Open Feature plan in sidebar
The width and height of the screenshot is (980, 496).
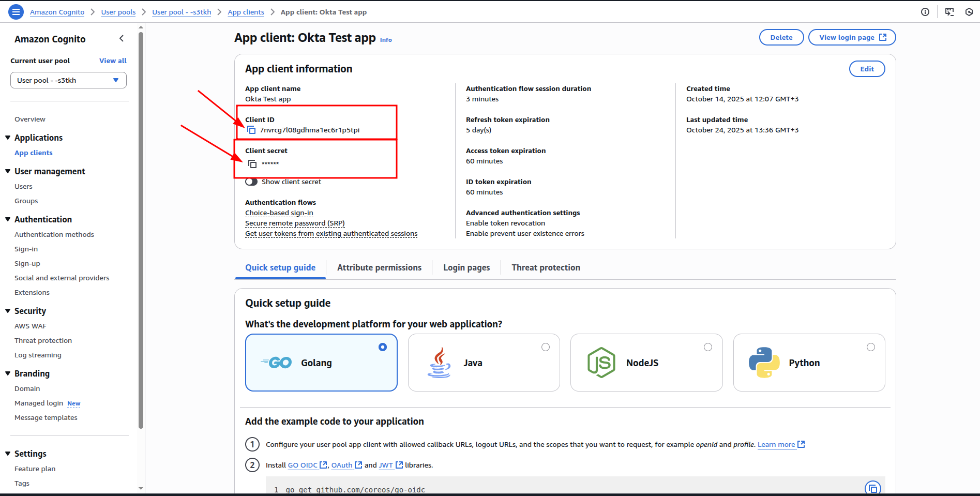35,469
